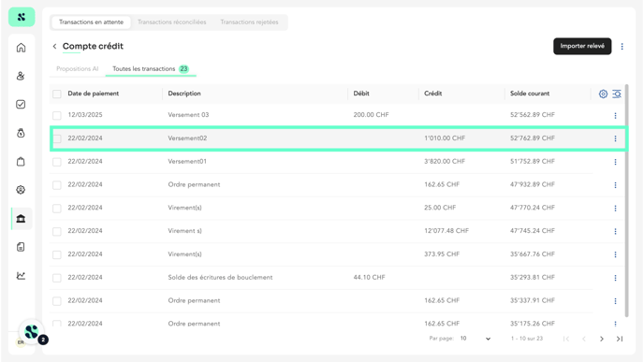Check the 12'077.48 CHF row checkbox

(57, 231)
